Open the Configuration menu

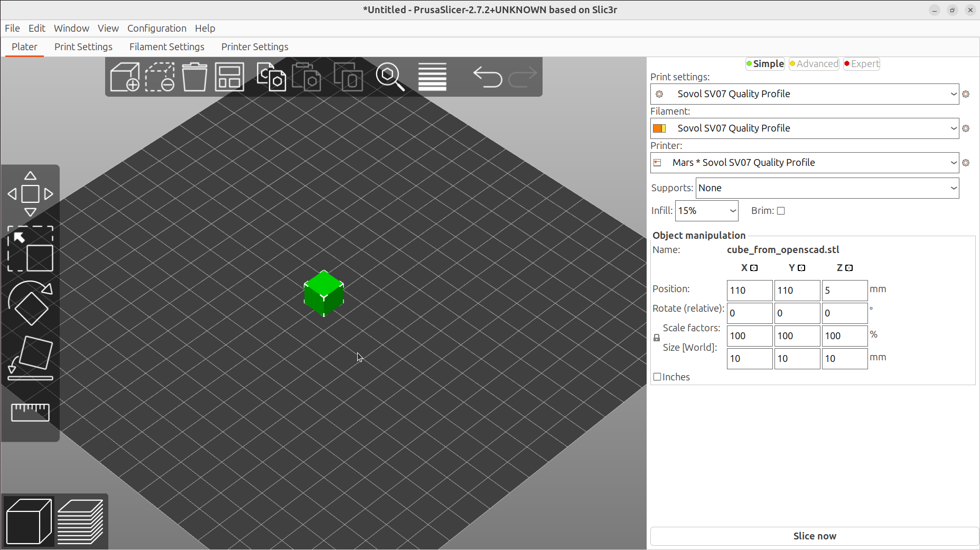157,29
